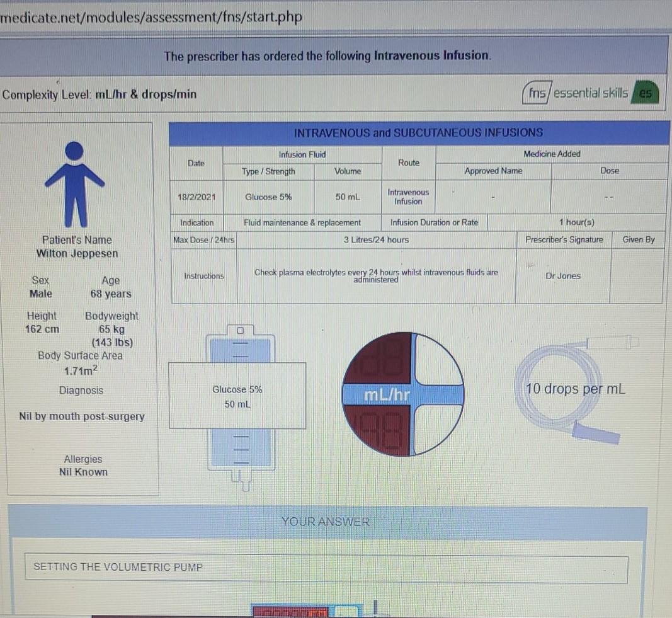
Task: Select the 10 drops per mL drip icon
Action: pos(576,389)
